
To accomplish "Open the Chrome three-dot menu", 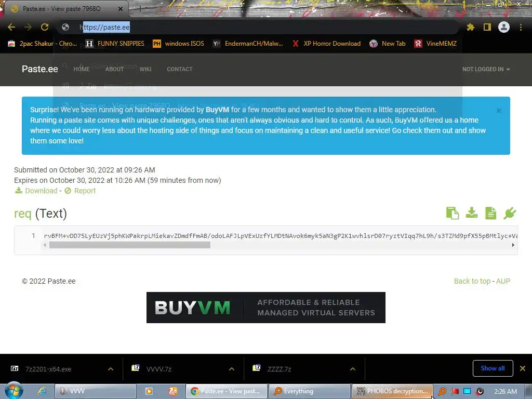I will [x=521, y=27].
